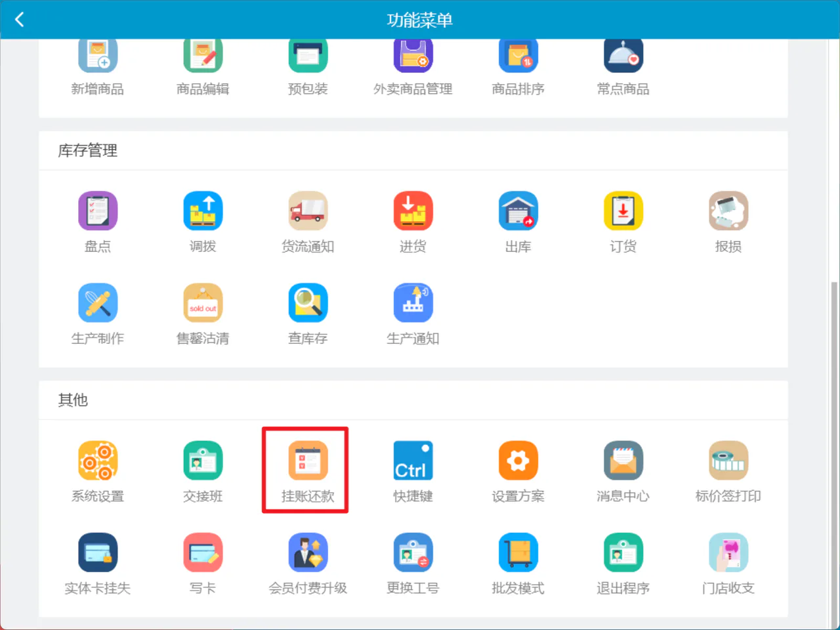Click the 库存管理 section heading
This screenshot has width=840, height=630.
tap(88, 150)
